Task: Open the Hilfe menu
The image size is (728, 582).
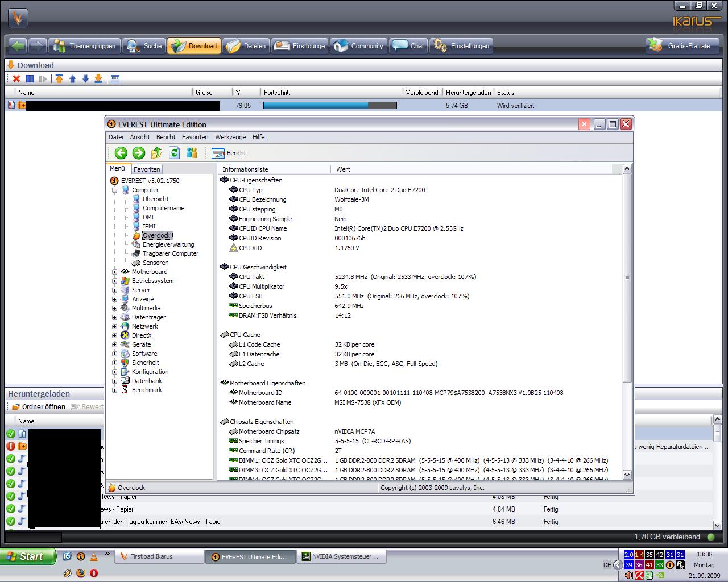Action: (259, 137)
